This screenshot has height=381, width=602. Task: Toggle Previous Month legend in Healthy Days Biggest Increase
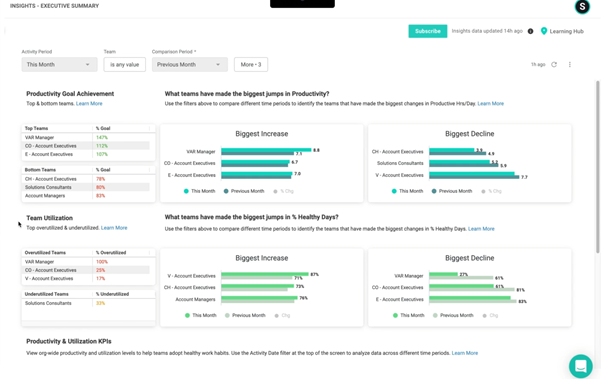[x=245, y=315]
